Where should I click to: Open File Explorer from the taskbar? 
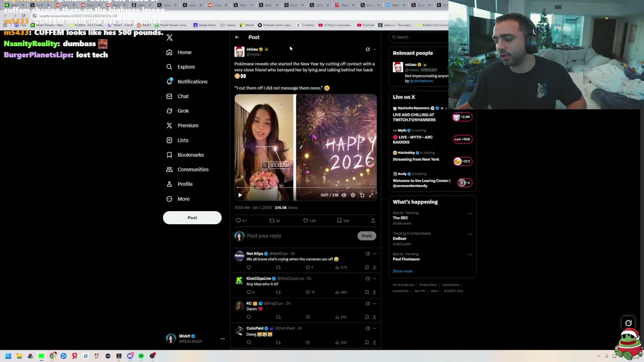19,356
